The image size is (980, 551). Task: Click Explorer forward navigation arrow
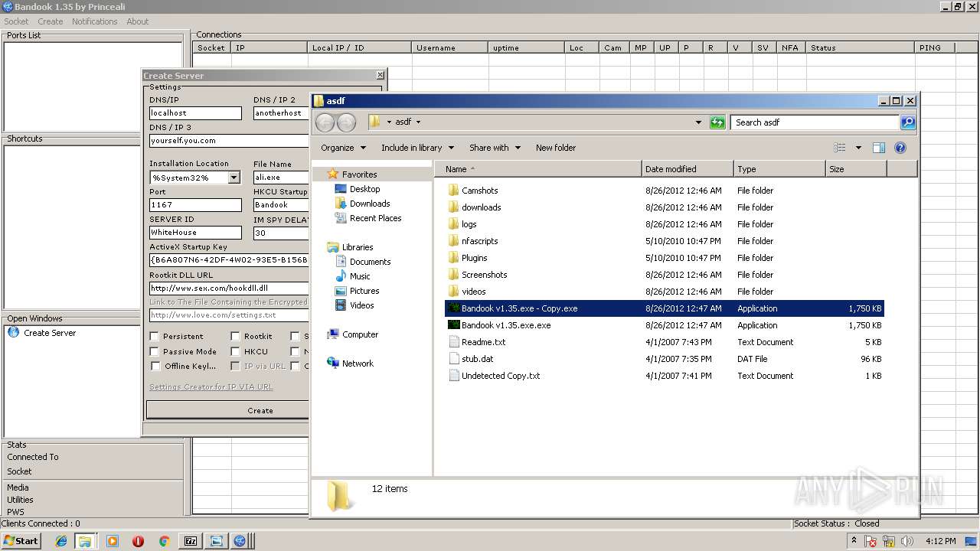tap(346, 122)
